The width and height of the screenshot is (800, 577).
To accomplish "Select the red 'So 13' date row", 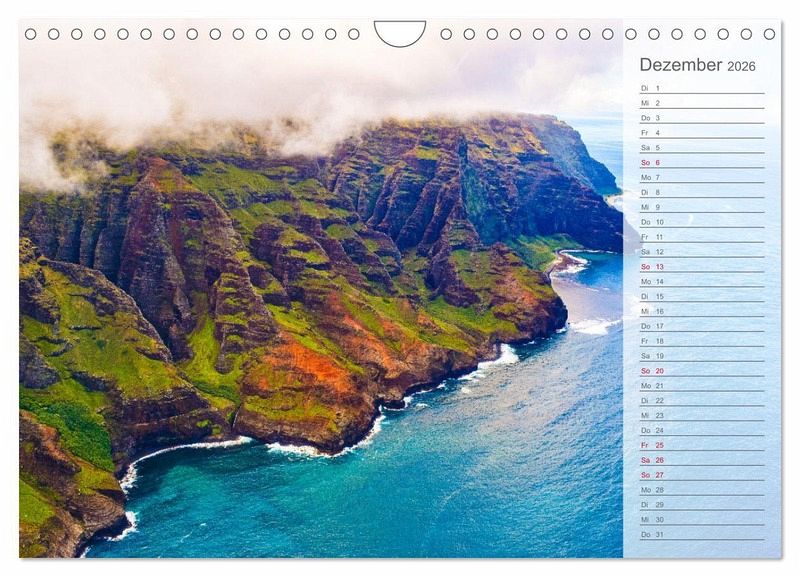I will pos(702,267).
